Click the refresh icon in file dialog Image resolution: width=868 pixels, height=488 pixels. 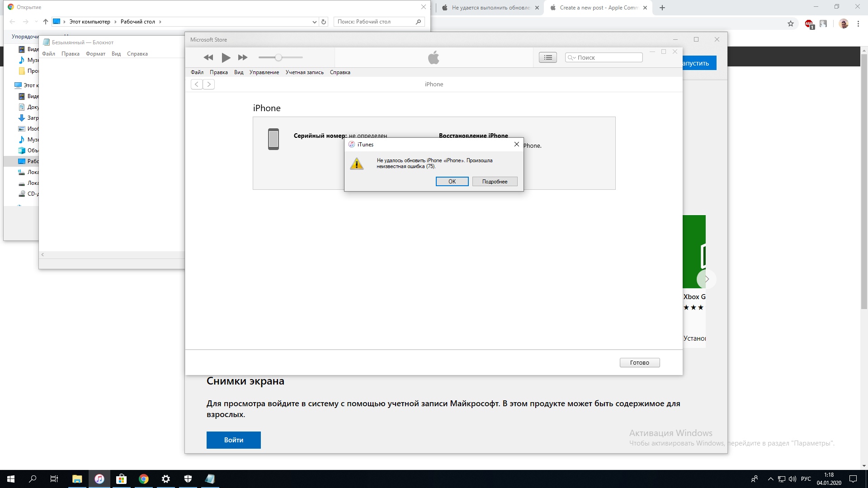click(324, 22)
